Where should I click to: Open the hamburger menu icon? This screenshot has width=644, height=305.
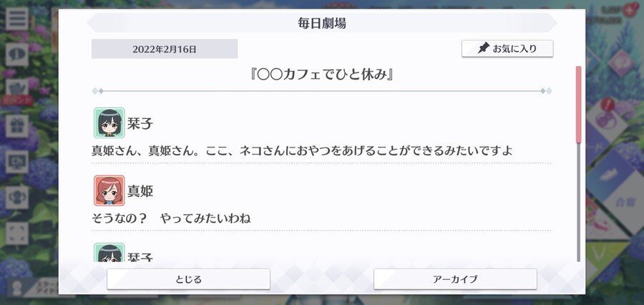point(17,18)
